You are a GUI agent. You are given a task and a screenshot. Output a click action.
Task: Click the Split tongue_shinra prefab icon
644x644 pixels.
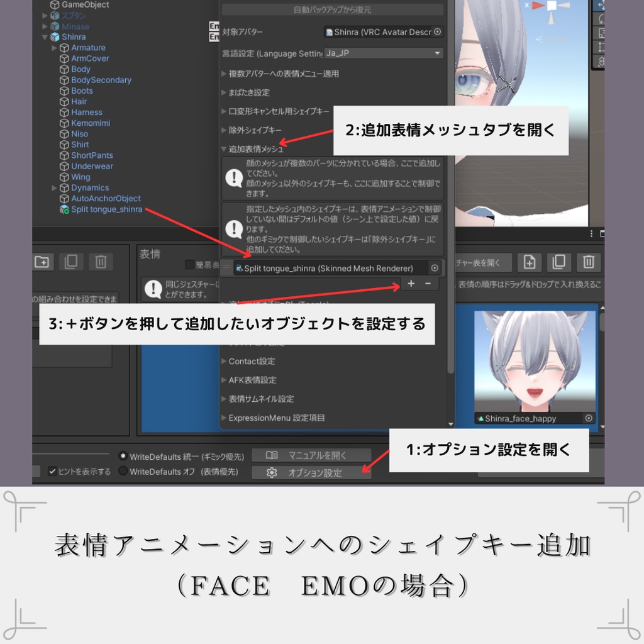[x=64, y=209]
